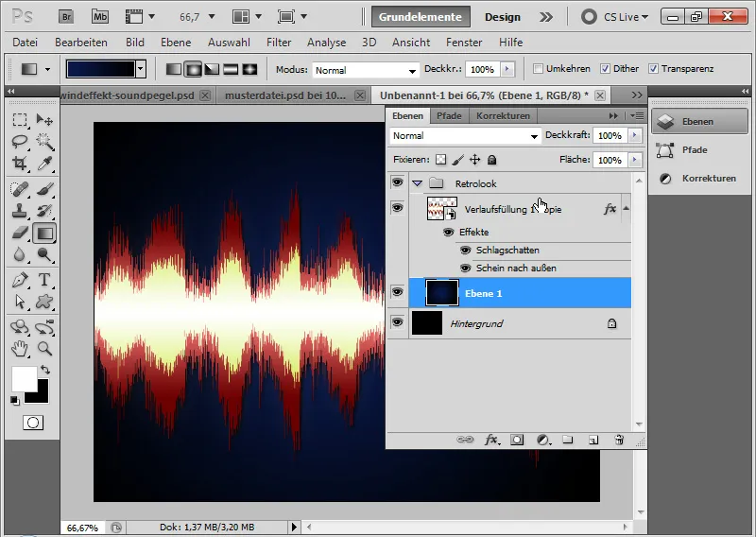Click the foreground color swatch

pos(24,379)
